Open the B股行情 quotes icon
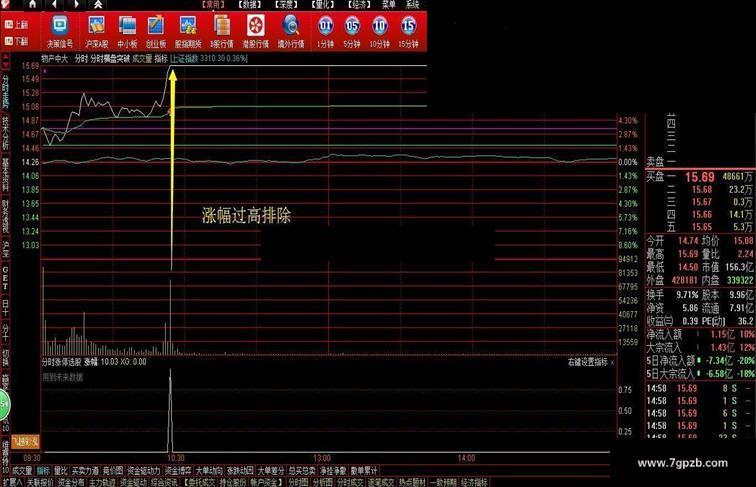Screen dimensions: 756x487 coord(222,32)
